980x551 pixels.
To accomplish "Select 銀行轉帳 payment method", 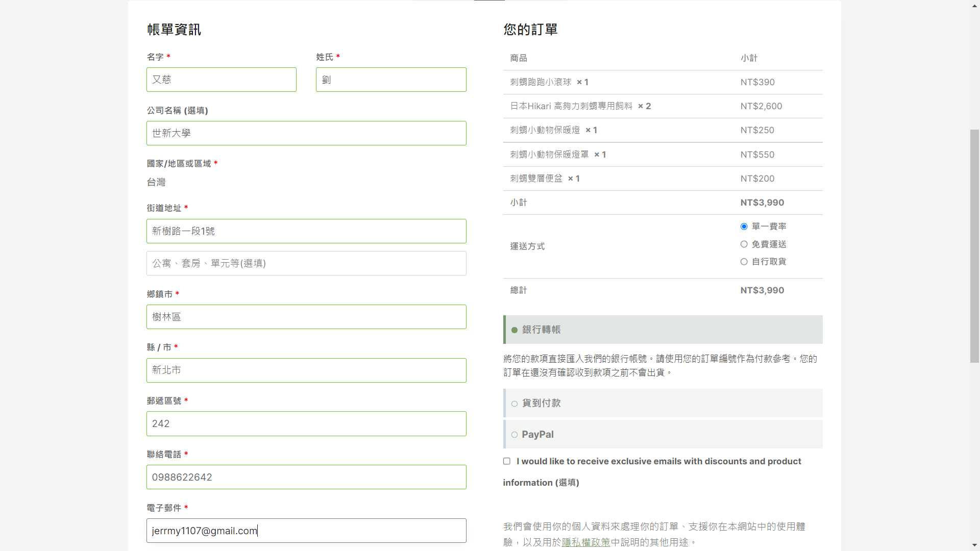I will point(514,330).
